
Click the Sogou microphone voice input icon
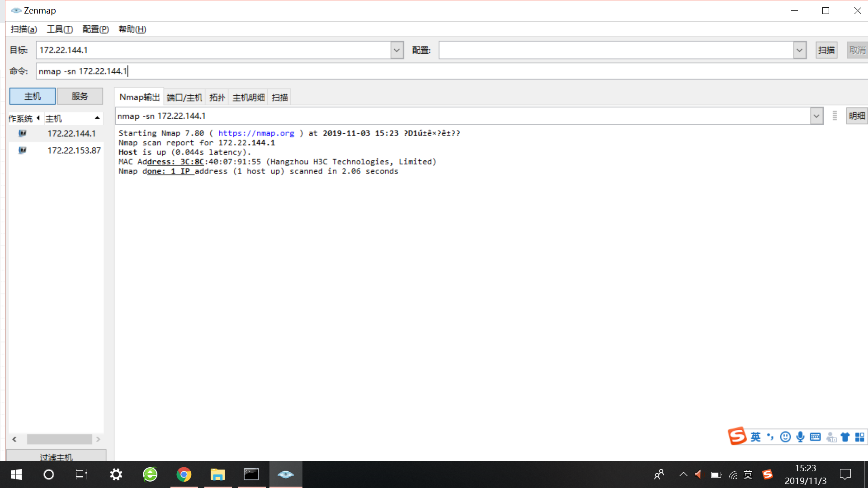[800, 437]
